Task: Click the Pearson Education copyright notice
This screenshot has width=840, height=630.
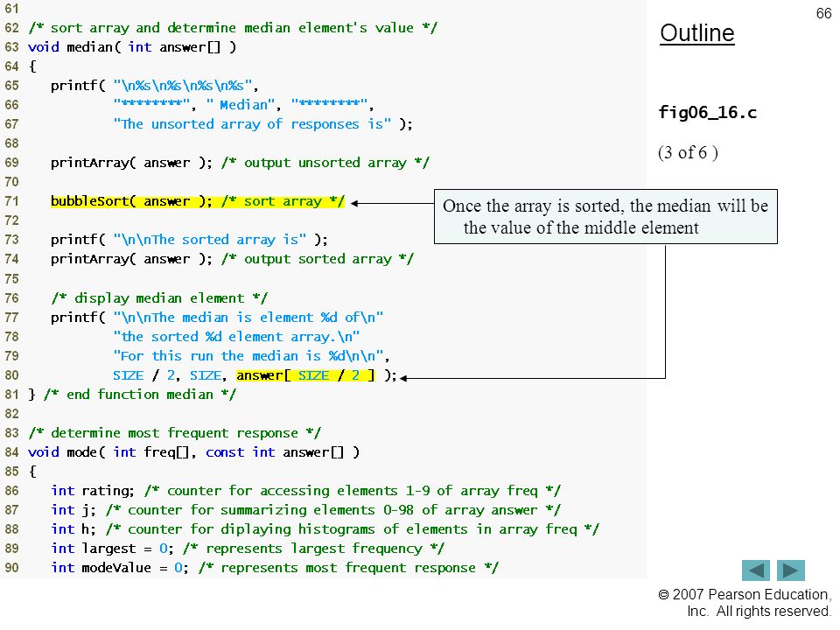Action: tap(745, 603)
